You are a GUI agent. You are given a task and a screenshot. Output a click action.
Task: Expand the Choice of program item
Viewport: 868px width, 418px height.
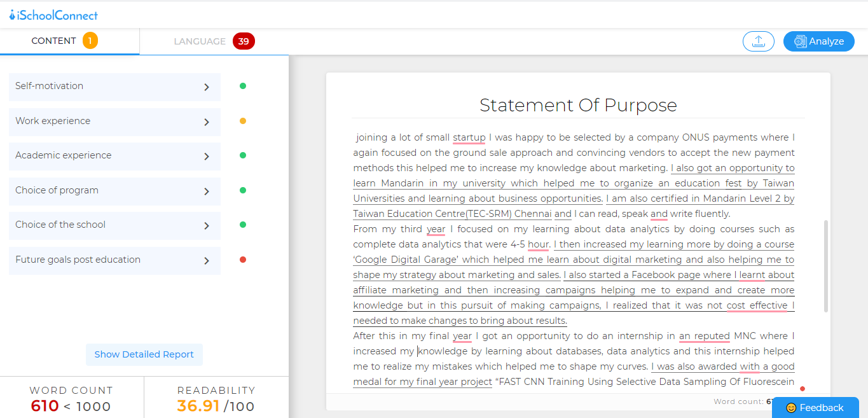[114, 191]
